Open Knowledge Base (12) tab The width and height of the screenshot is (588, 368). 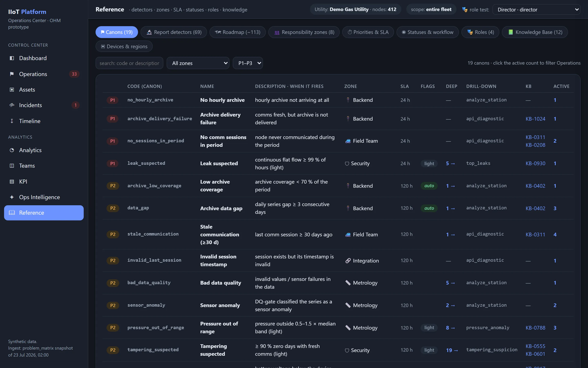pyautogui.click(x=535, y=32)
